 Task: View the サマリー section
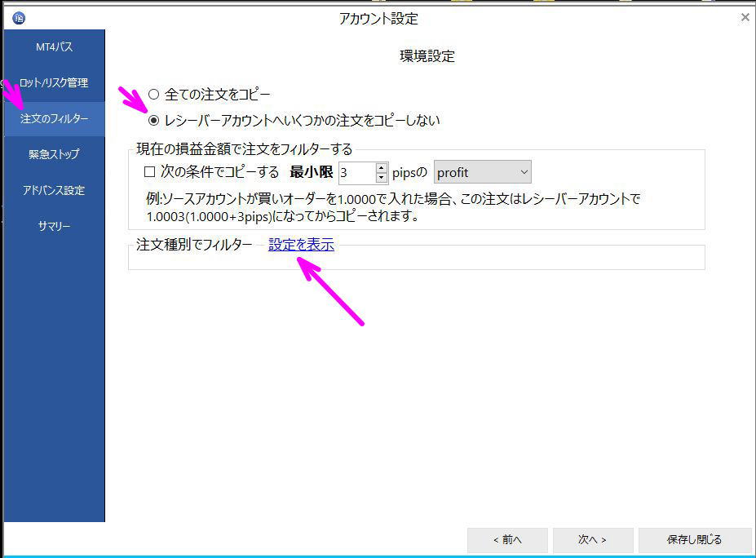click(x=54, y=226)
